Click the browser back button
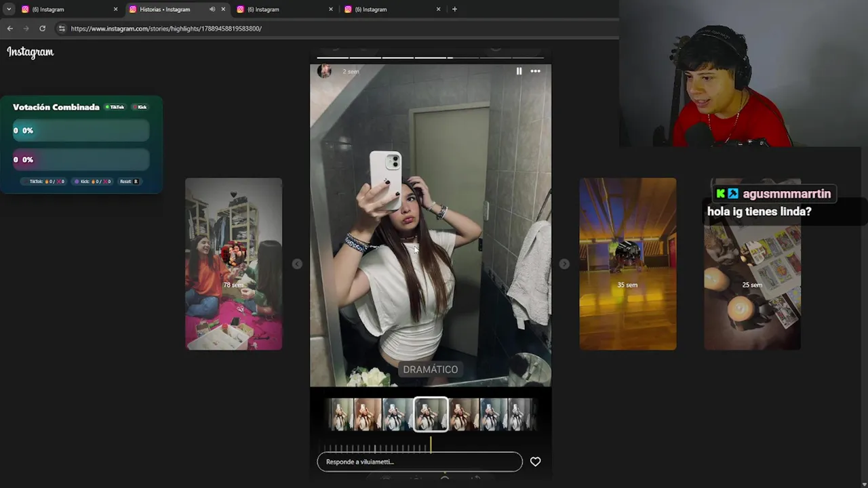This screenshot has height=488, width=868. pyautogui.click(x=9, y=28)
